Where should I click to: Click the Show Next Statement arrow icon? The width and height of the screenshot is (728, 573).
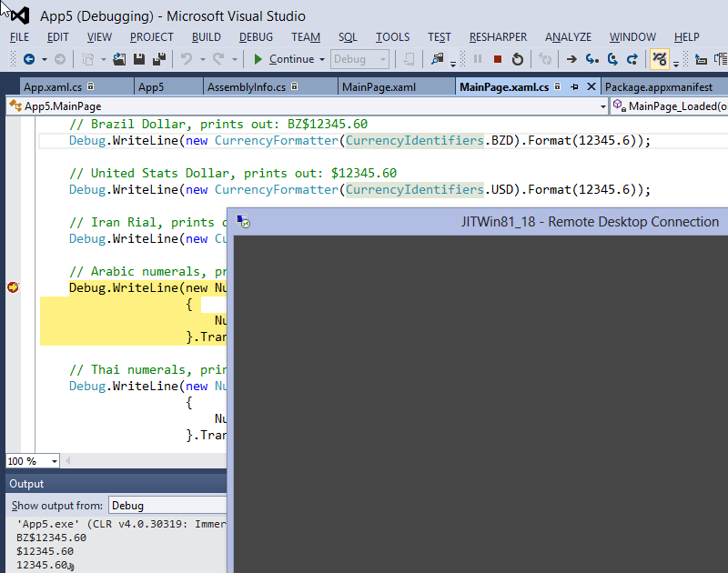tap(571, 59)
